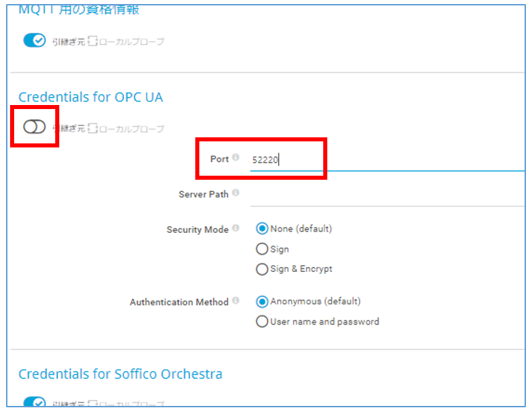Enable the OPC UA credentials inherit toggle
The width and height of the screenshot is (532, 412).
pyautogui.click(x=34, y=127)
